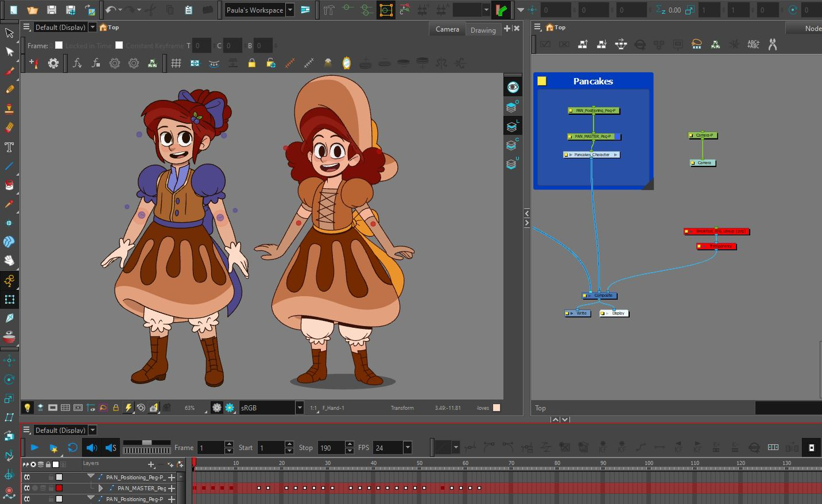
Task: Toggle the speaker sound icon in the timeline
Action: (91, 448)
